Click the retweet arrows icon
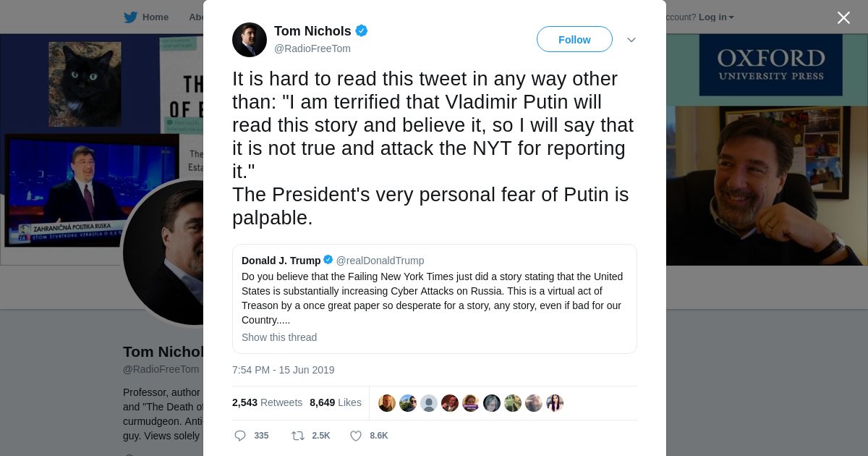The height and width of the screenshot is (456, 868). pos(297,436)
